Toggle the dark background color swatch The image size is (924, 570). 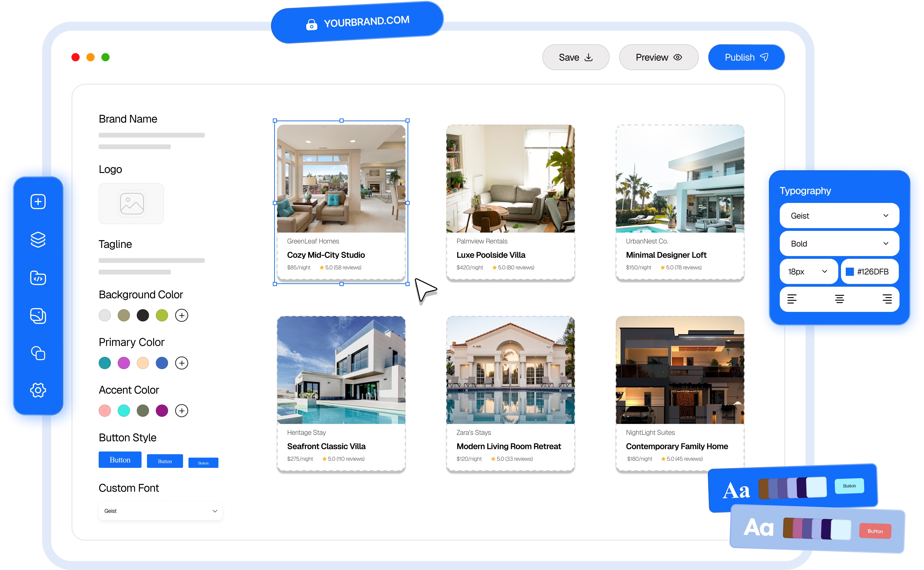(143, 315)
